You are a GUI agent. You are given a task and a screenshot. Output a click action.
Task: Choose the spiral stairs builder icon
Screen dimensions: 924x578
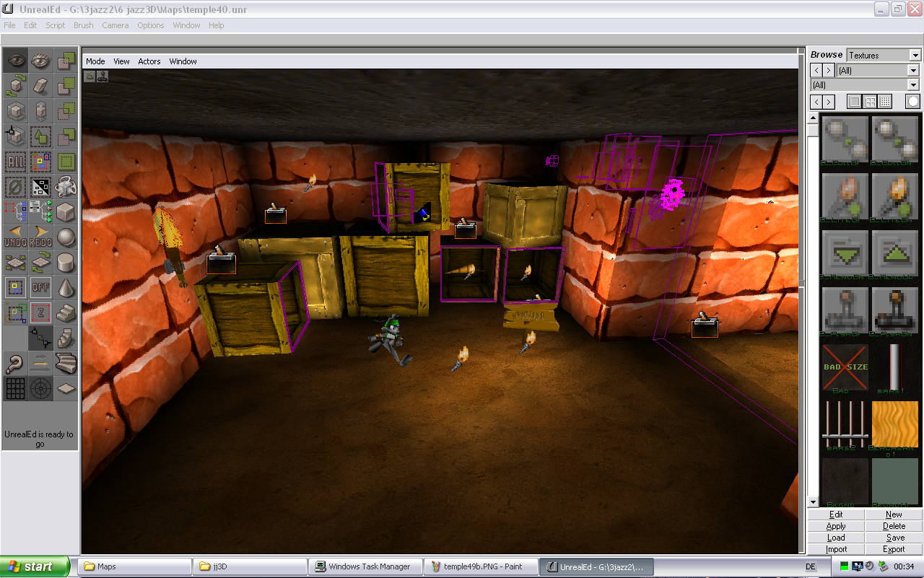tap(66, 338)
